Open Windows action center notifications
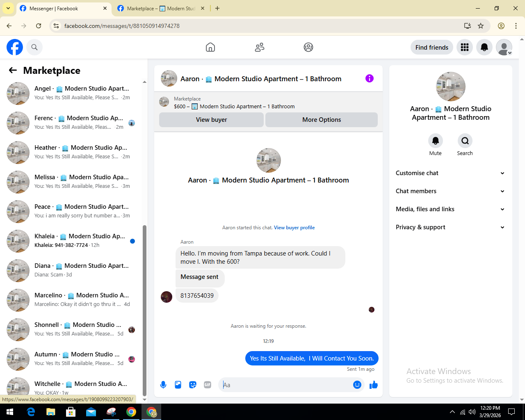This screenshot has width=525, height=420. click(511, 412)
